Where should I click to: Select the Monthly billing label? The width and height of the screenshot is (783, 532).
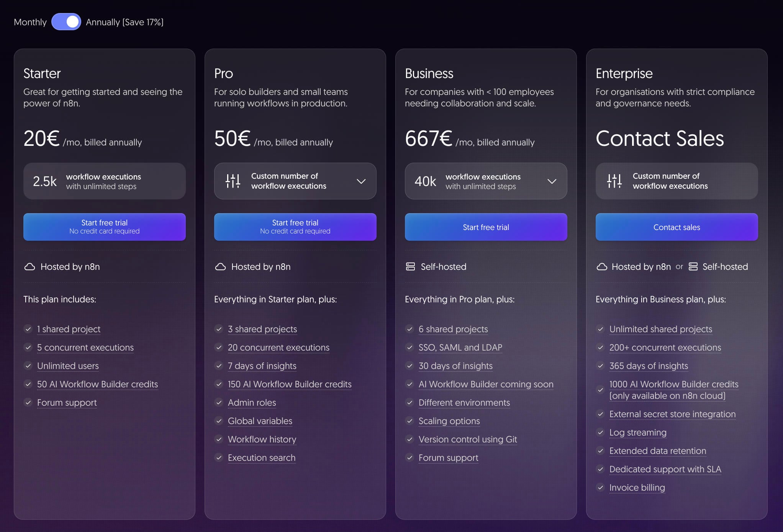pos(30,22)
